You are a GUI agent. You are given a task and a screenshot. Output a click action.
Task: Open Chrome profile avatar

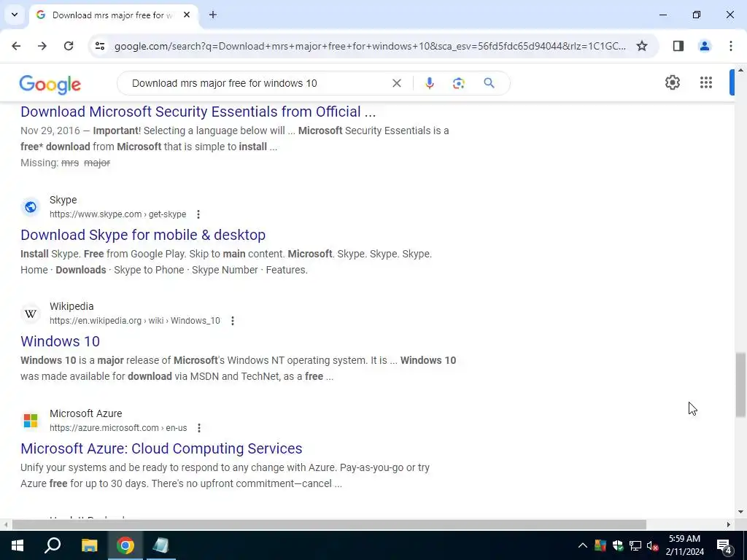pos(705,46)
